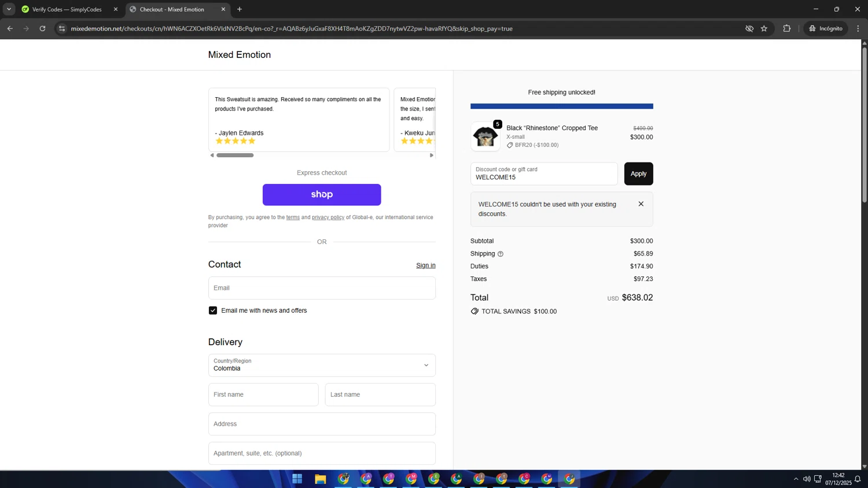The width and height of the screenshot is (868, 488).
Task: Click the Black Rhinestone Cropped Tee thumbnail
Action: click(485, 136)
